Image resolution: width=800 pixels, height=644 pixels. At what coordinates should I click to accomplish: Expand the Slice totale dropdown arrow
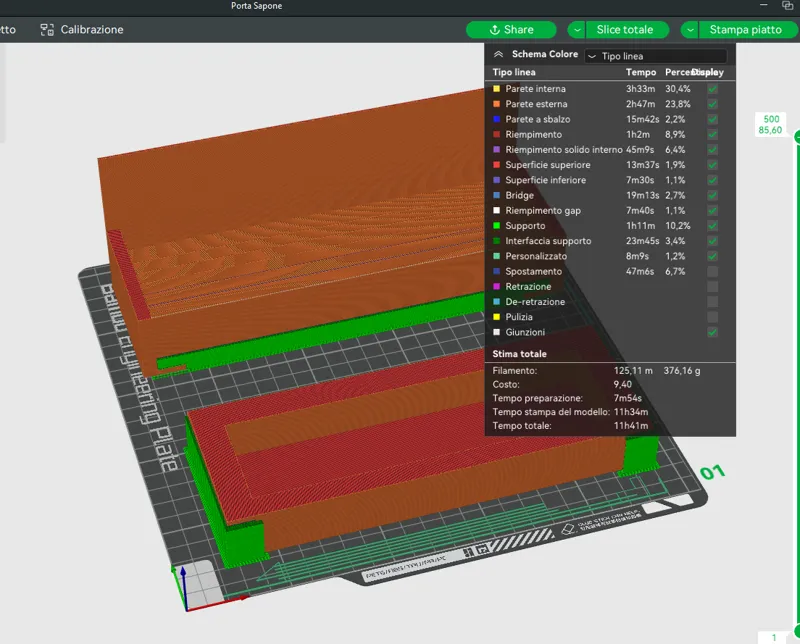pyautogui.click(x=577, y=30)
